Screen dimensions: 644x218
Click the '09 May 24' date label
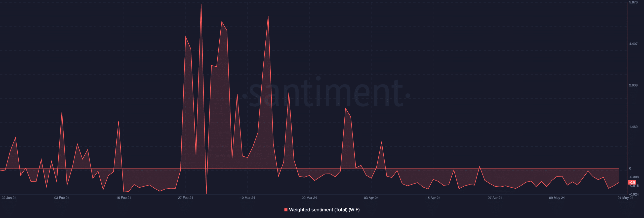557,198
